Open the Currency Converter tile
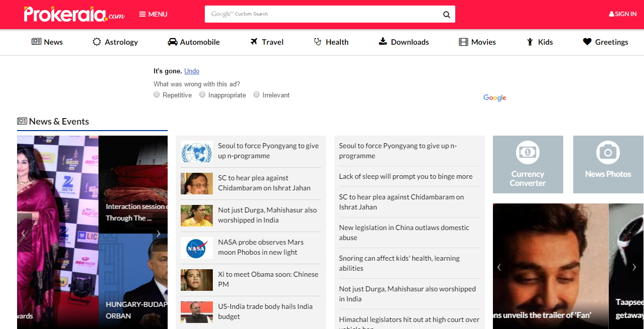 (528, 164)
